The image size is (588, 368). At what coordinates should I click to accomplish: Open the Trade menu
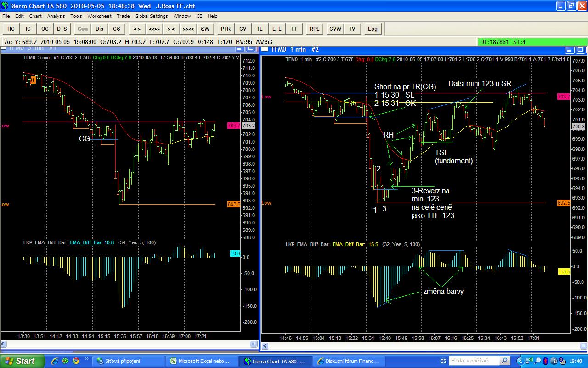tap(123, 16)
